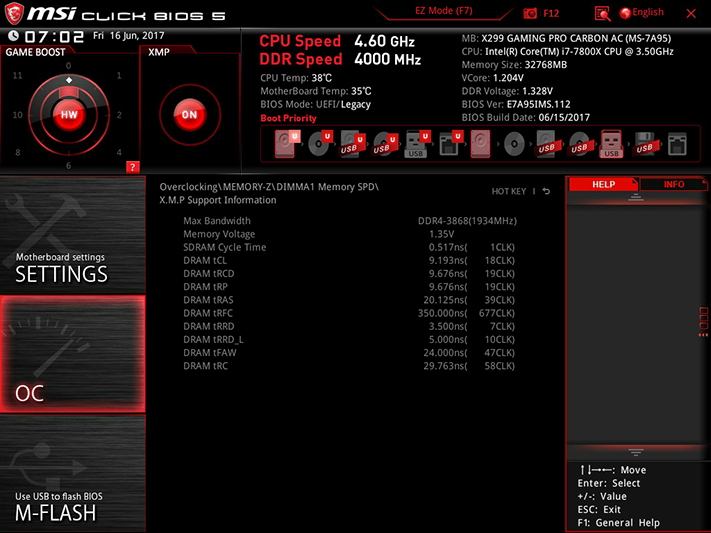Select the DRAM tRRD_L row
The width and height of the screenshot is (711, 533).
[x=349, y=339]
